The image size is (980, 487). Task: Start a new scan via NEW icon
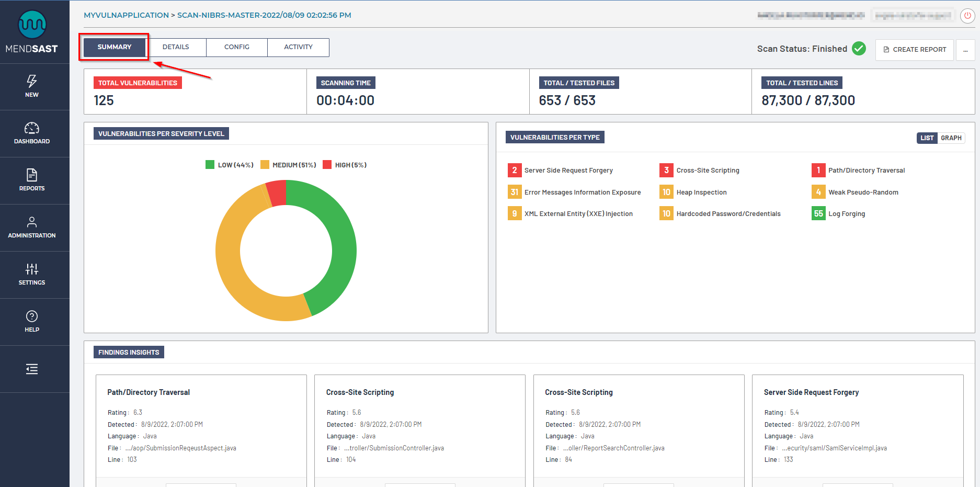coord(32,86)
